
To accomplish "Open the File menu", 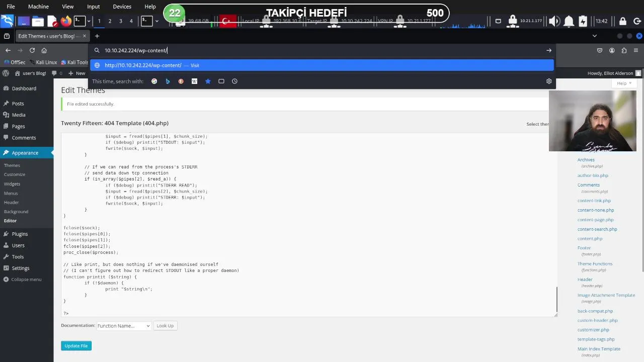I will (11, 7).
